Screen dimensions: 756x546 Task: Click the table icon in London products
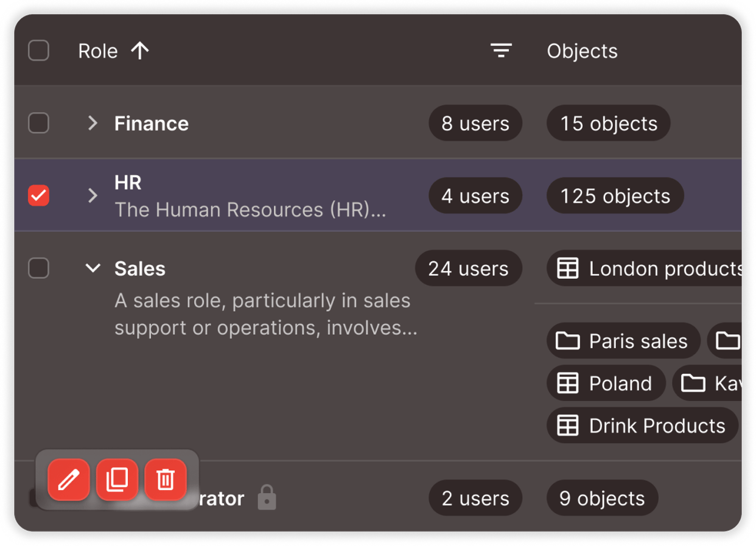click(x=568, y=268)
